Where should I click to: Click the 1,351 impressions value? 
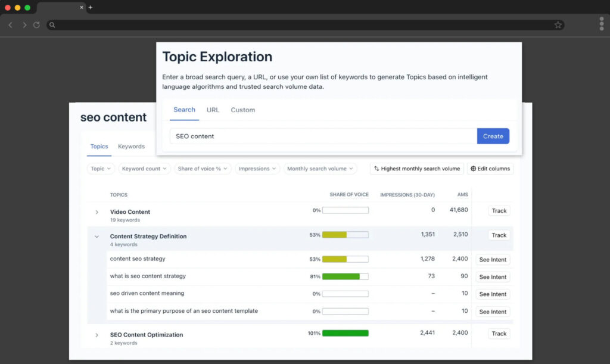click(428, 235)
